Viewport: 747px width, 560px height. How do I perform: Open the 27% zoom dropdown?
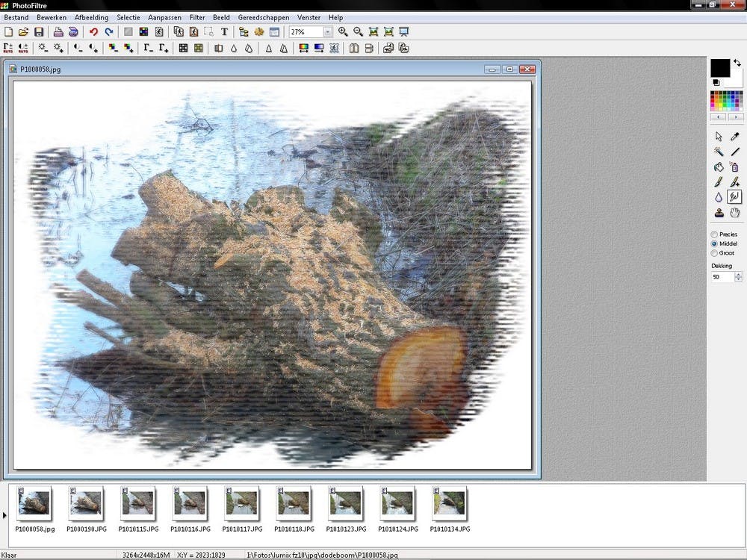328,32
